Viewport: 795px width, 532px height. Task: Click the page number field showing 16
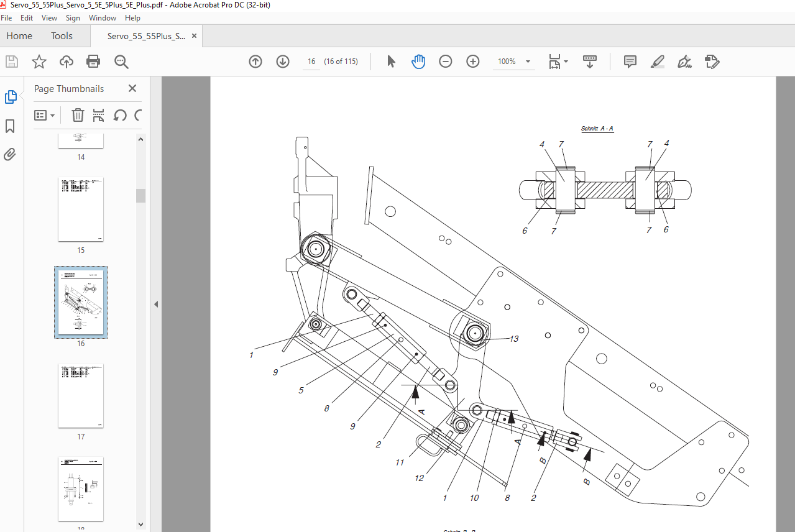[311, 62]
